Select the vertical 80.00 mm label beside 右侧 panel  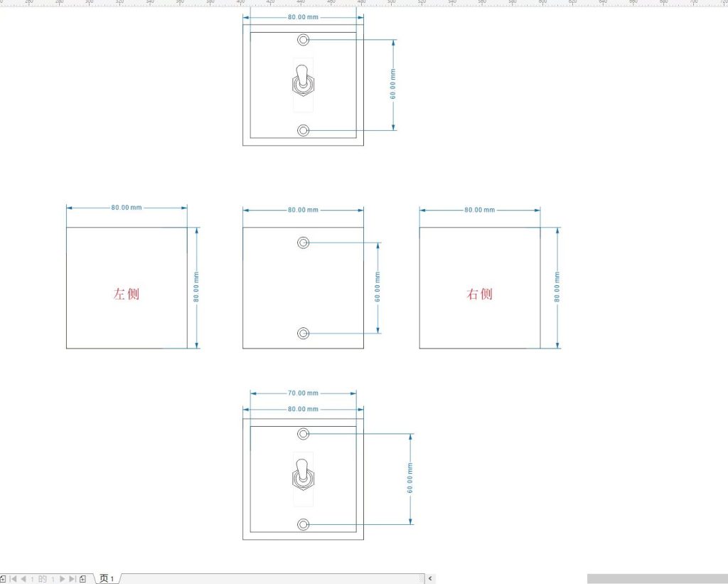(557, 288)
